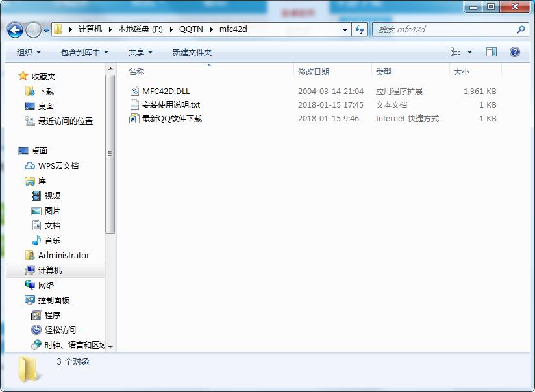
Task: Minimize the explorer window
Action: 473,7
